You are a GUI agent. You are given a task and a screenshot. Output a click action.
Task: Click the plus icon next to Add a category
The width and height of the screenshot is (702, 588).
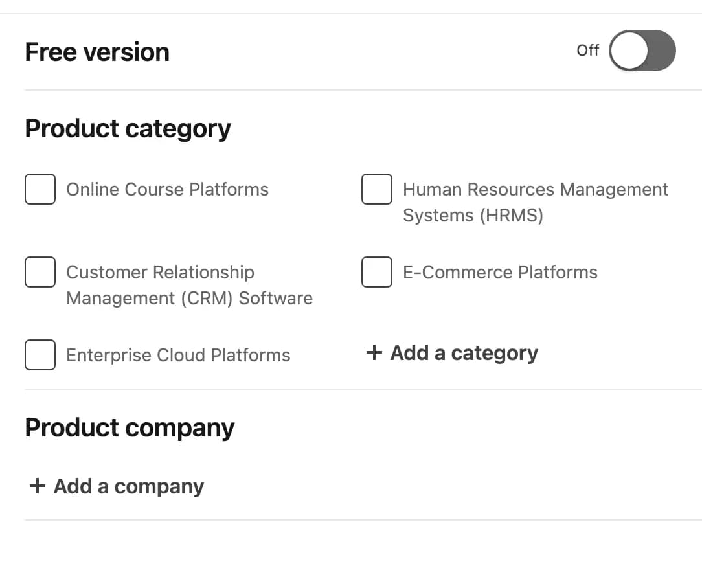(x=373, y=353)
